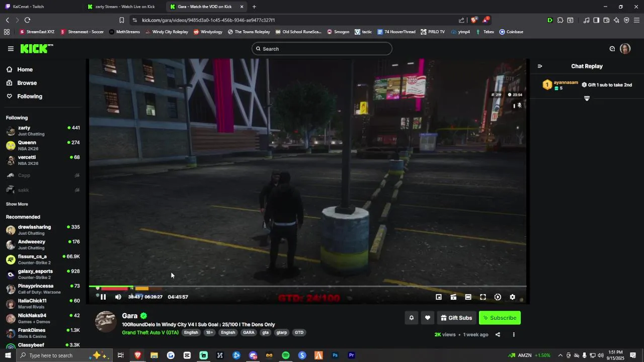Toggle the browser sidebar panel icon

(596, 20)
